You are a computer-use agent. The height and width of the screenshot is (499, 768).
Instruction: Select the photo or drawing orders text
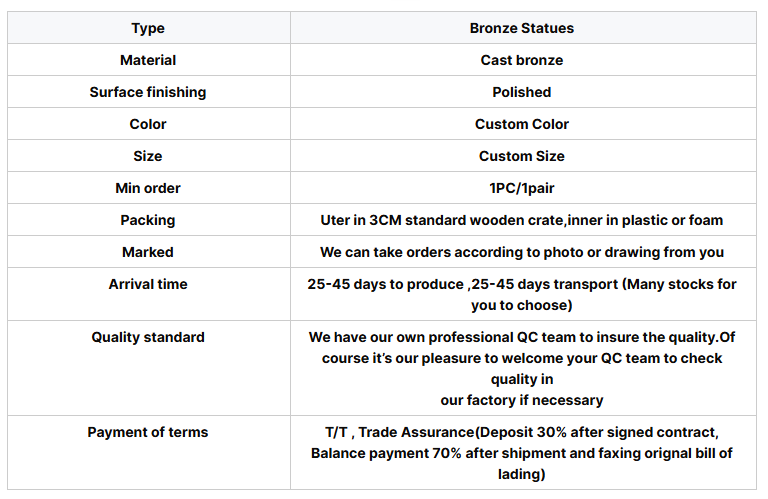point(522,252)
